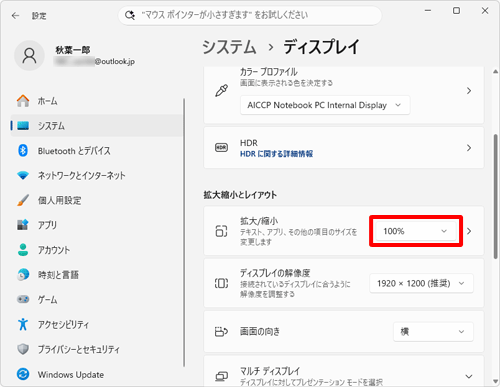Click the display resolution icon

coord(222,283)
